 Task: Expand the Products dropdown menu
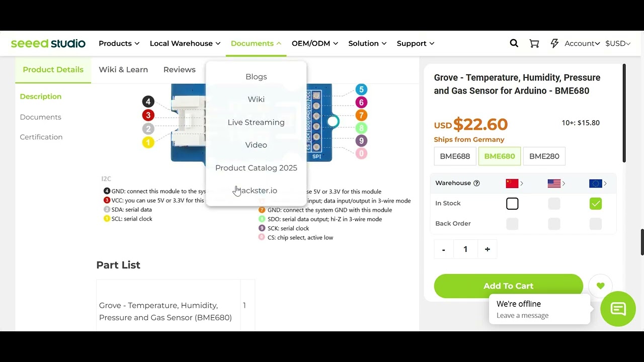point(119,43)
